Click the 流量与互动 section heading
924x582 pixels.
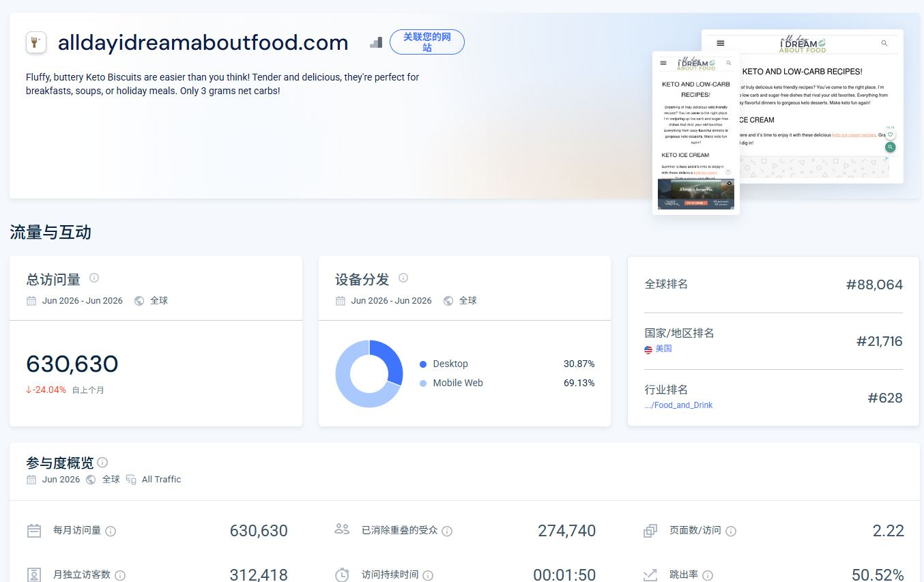50,233
